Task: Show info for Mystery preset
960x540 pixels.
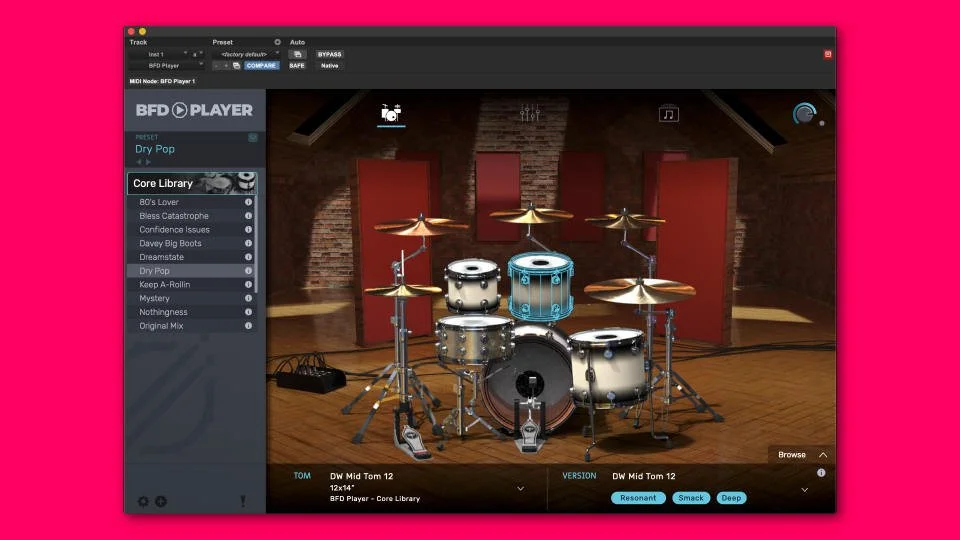Action: pos(249,298)
